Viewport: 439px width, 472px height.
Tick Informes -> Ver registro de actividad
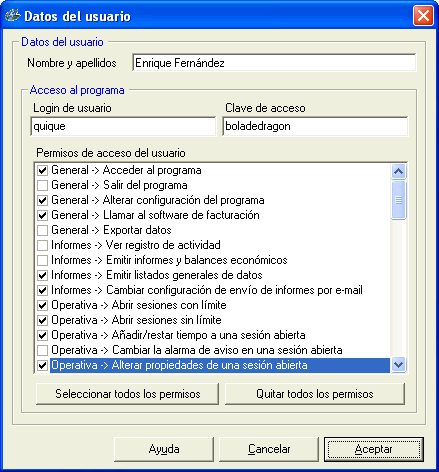click(42, 245)
